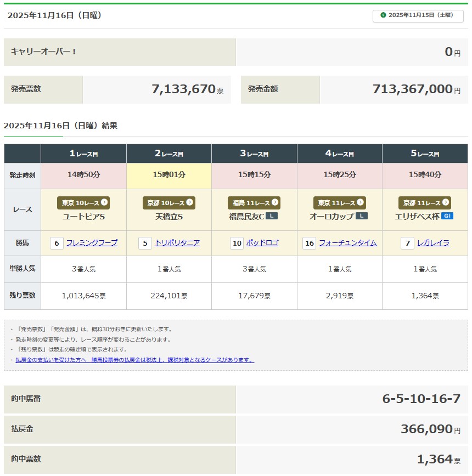The height and width of the screenshot is (476, 472).
Task: Click horse number 10 box
Action: [237, 243]
